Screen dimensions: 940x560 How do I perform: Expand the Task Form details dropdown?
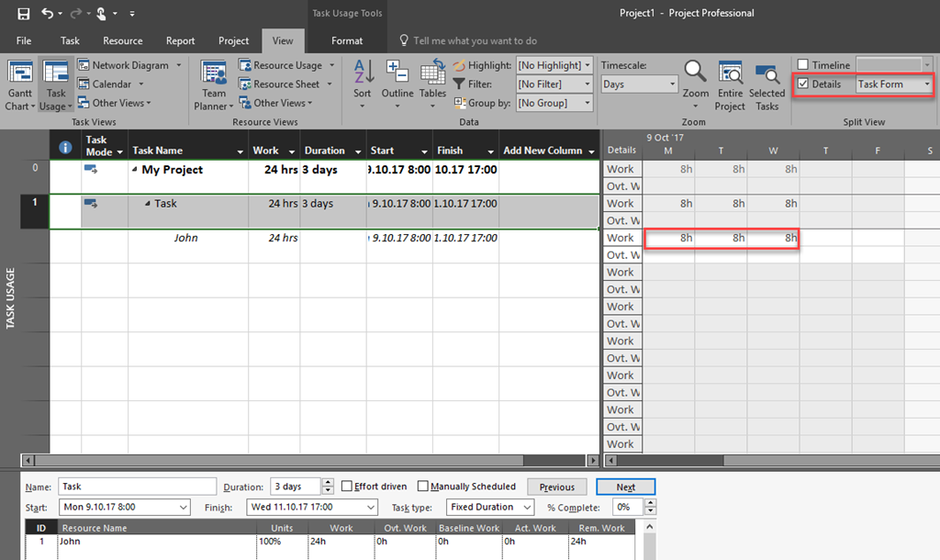(927, 84)
